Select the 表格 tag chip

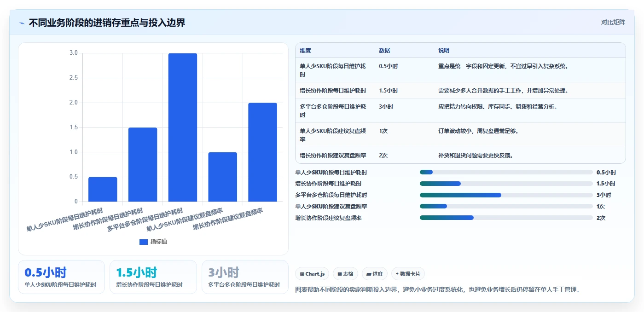pos(345,274)
